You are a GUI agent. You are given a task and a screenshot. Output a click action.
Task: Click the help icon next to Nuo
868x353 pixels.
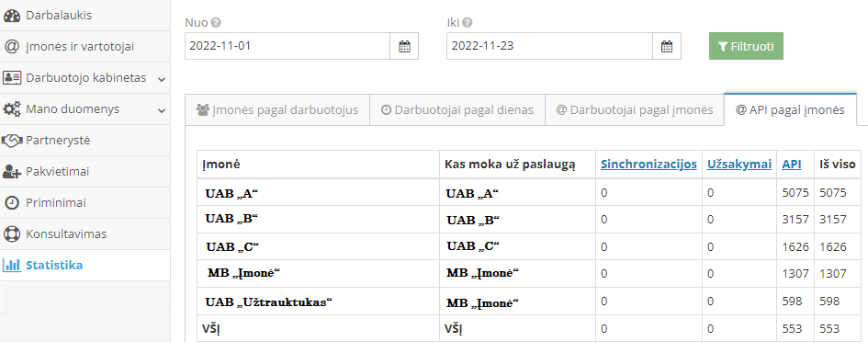pyautogui.click(x=216, y=23)
